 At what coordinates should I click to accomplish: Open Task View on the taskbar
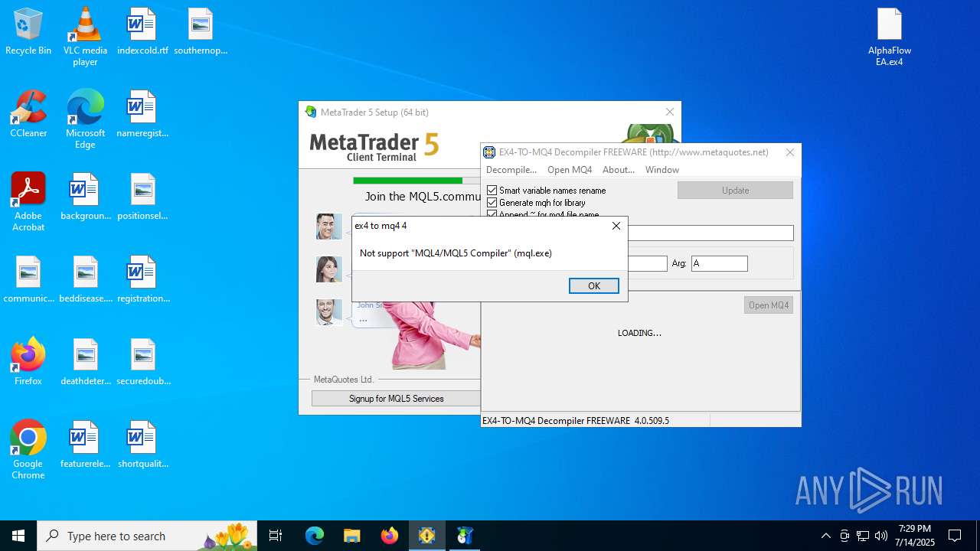point(276,536)
